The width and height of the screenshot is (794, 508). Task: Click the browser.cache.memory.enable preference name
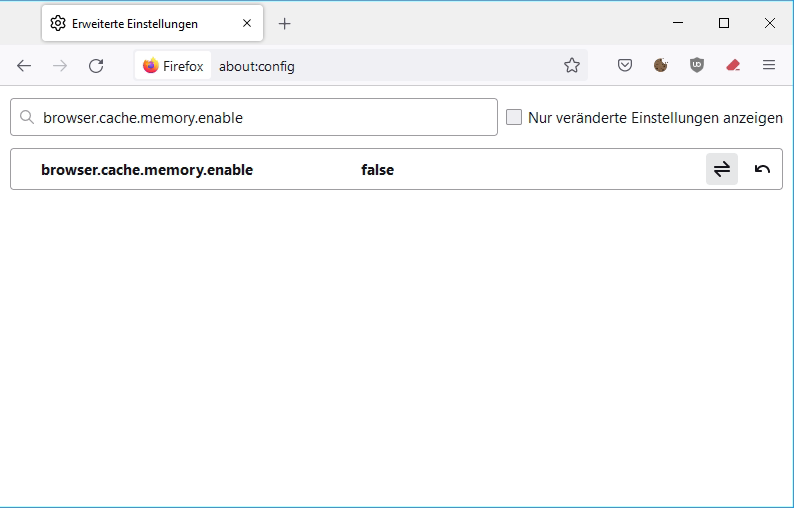(147, 170)
